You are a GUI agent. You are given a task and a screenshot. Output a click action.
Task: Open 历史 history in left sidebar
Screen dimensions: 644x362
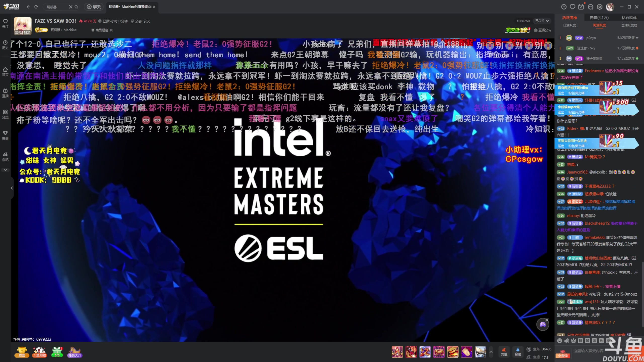point(5,44)
